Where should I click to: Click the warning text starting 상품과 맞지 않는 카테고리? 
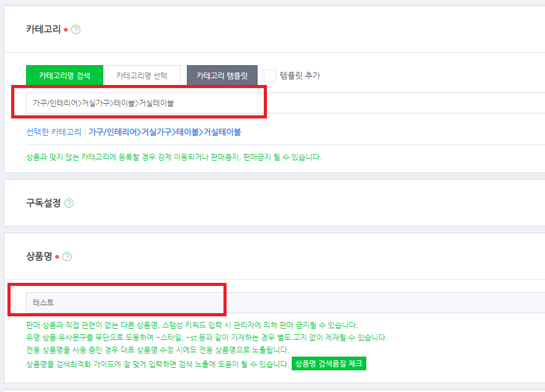pos(174,157)
